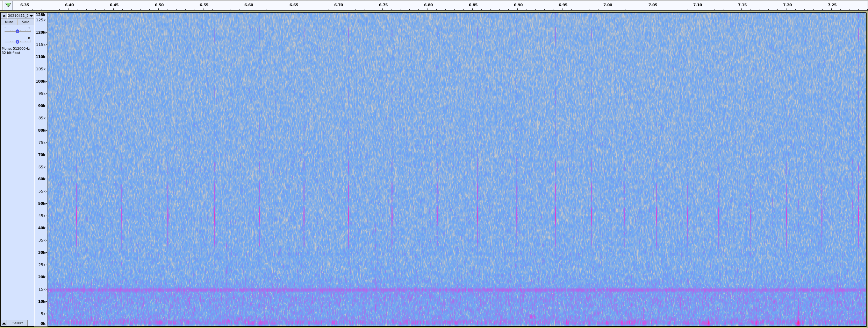Click the 50k label on the frequency scale
Viewport: 868px width, 328px height.
pyautogui.click(x=42, y=203)
